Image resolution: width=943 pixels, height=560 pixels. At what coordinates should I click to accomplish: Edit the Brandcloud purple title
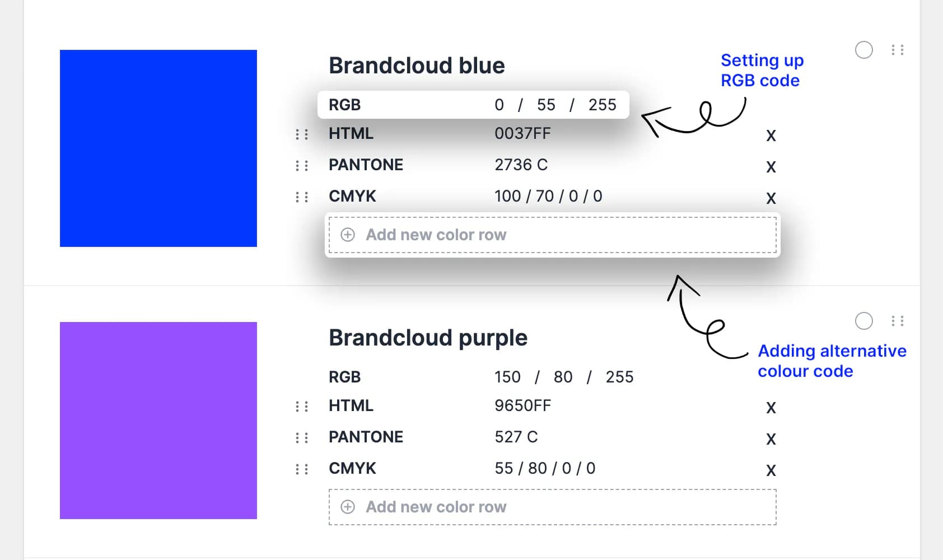(428, 338)
